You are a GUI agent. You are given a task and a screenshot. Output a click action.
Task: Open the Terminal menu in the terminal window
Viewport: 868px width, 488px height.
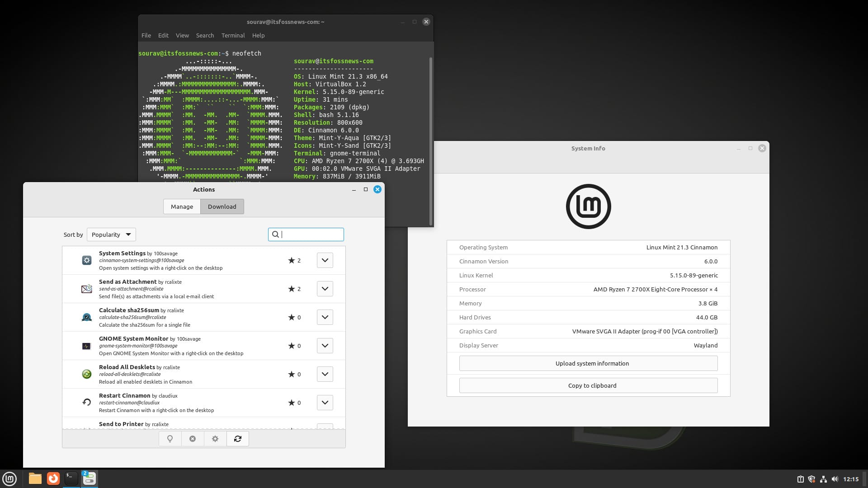[233, 35]
